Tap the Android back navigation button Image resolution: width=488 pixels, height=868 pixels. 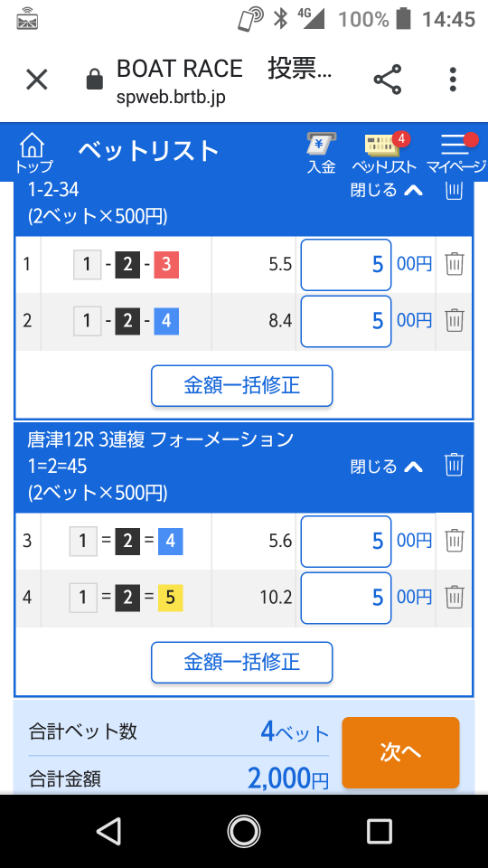pos(109,831)
